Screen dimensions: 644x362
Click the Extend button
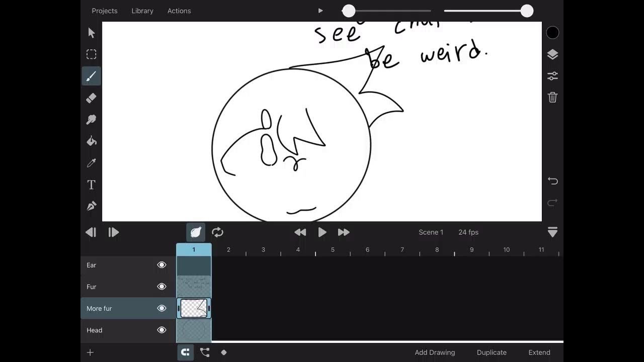pos(539,352)
